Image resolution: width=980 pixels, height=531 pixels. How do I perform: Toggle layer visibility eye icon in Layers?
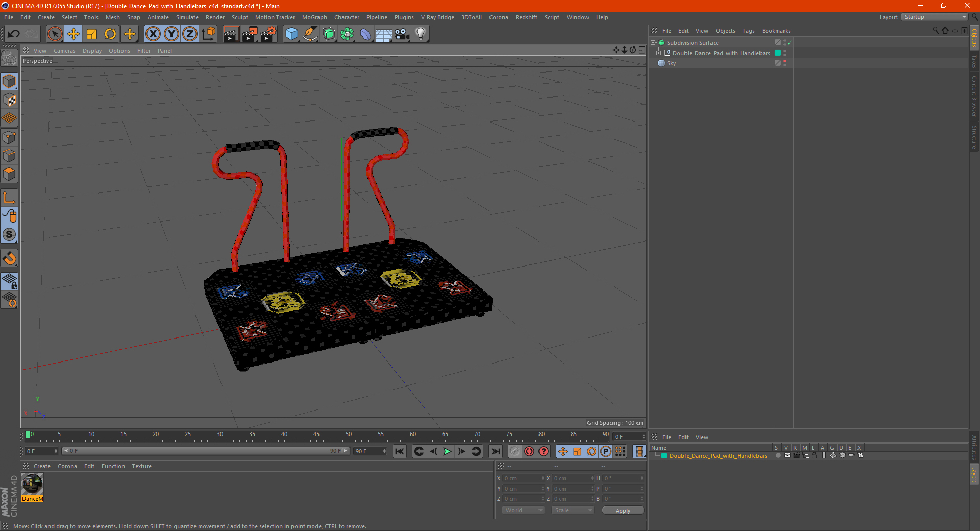click(x=787, y=455)
